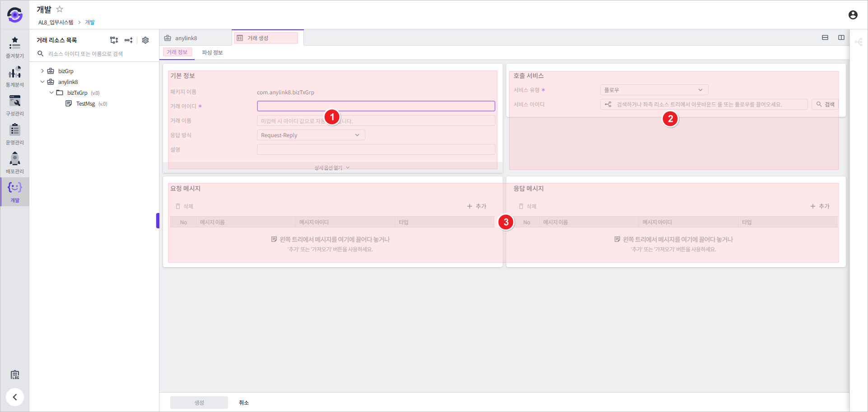Select the 파싱 정보 sub-tab
This screenshot has width=868, height=412.
[x=212, y=52]
